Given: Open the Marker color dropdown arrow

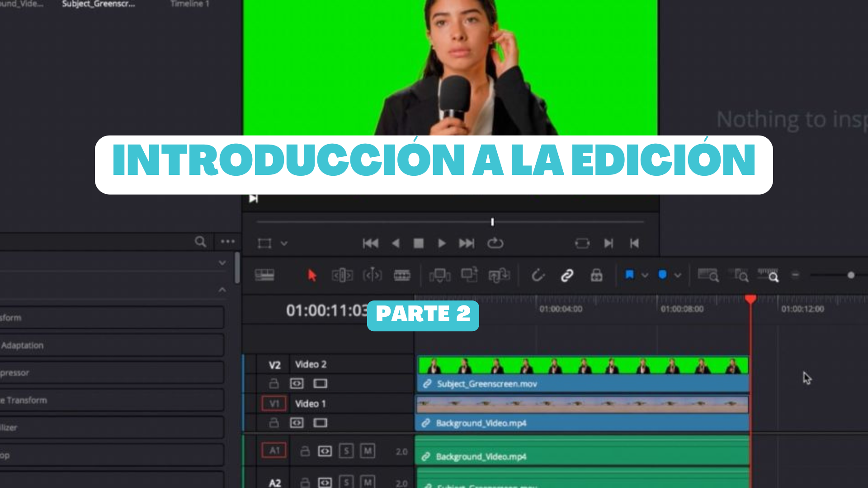Looking at the screenshot, I should (678, 275).
